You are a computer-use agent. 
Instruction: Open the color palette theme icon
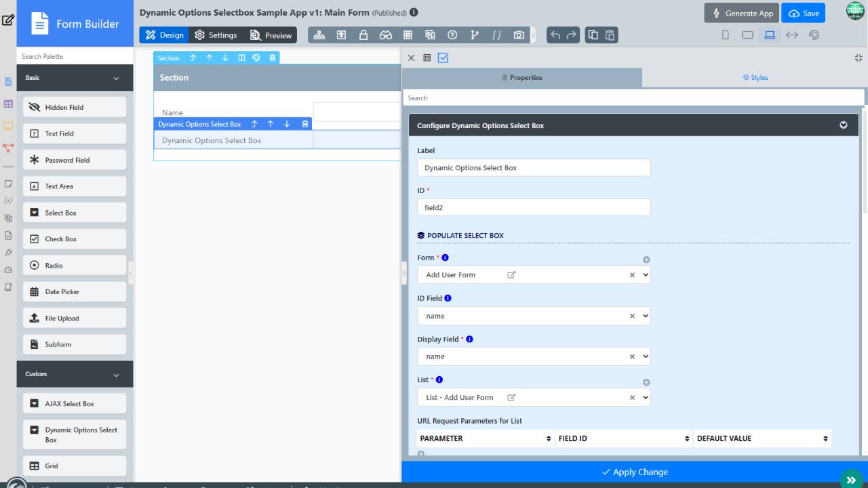[x=814, y=35]
